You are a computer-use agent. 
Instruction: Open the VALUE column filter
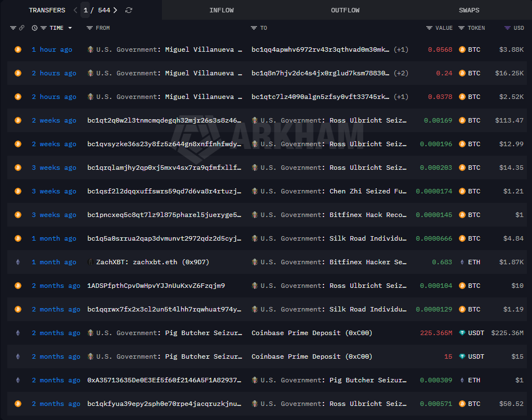(429, 28)
